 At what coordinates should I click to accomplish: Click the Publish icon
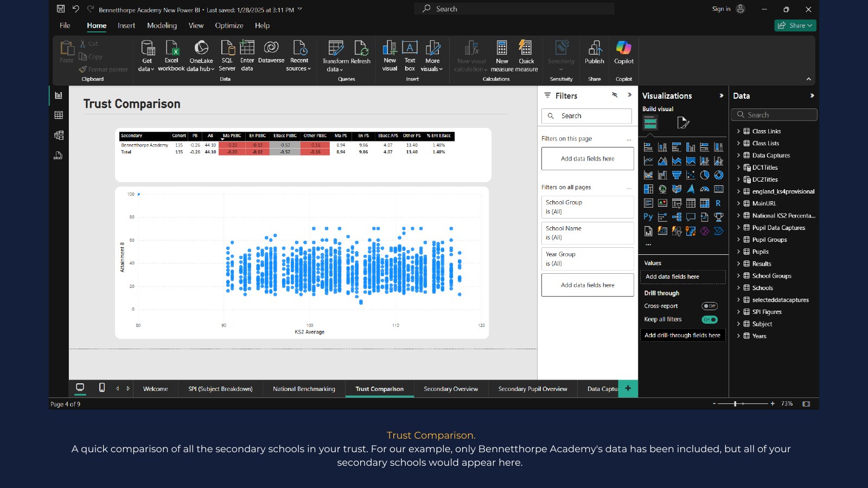coord(595,52)
